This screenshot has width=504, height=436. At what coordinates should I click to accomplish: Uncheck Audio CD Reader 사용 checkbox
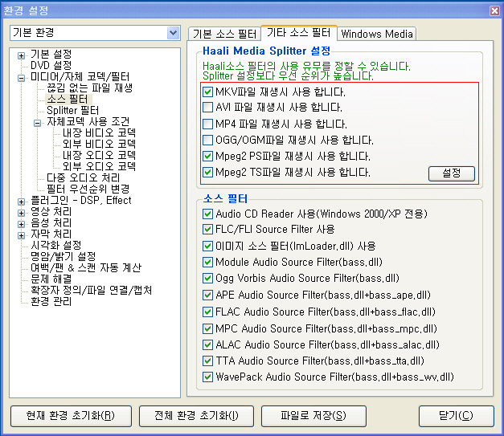pyautogui.click(x=207, y=214)
